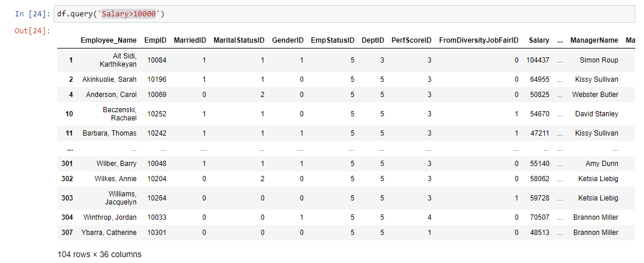Click the Salary column header
The height and width of the screenshot is (263, 644).
[x=539, y=40]
